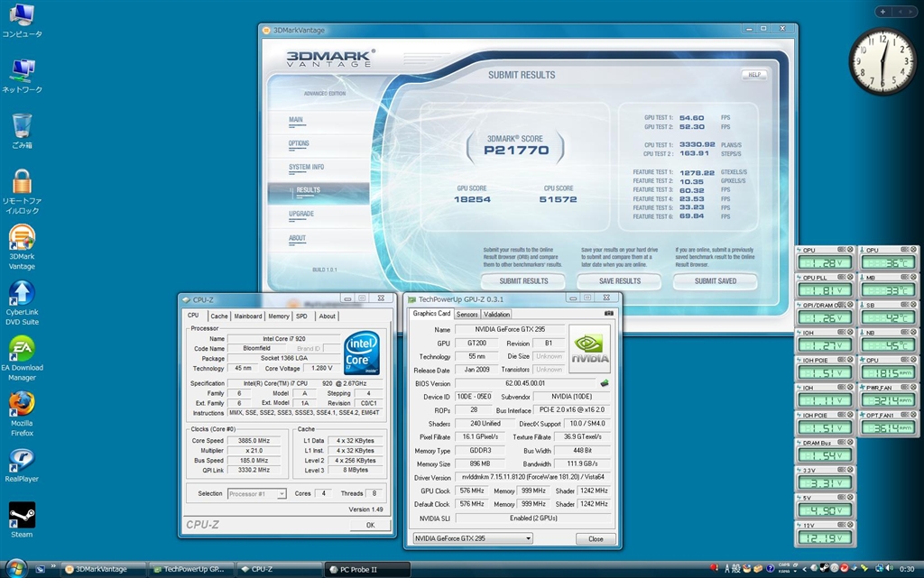Select OPTIONS in 3DMark Vantage sidebar
Screen dimensions: 924x578
(x=299, y=143)
